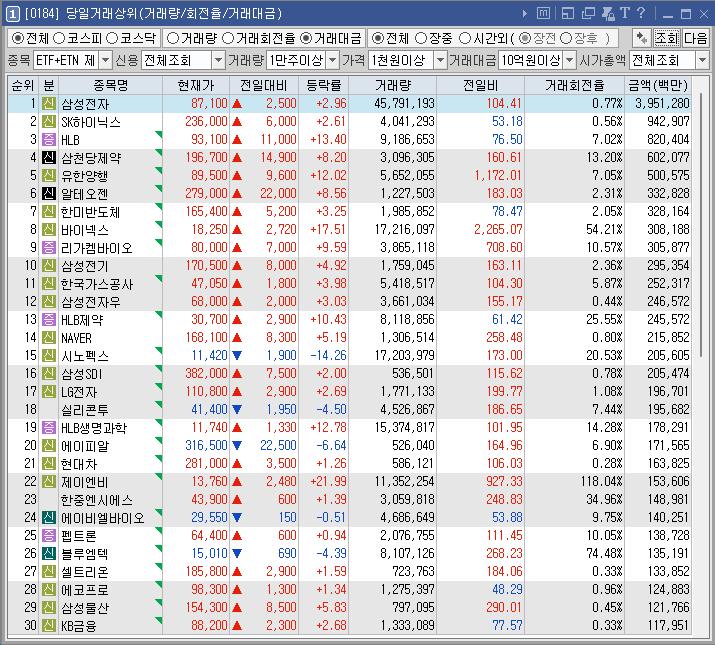Screen dimensions: 715x645
Task: Sort by the 전일비 column header
Action: [x=481, y=85]
